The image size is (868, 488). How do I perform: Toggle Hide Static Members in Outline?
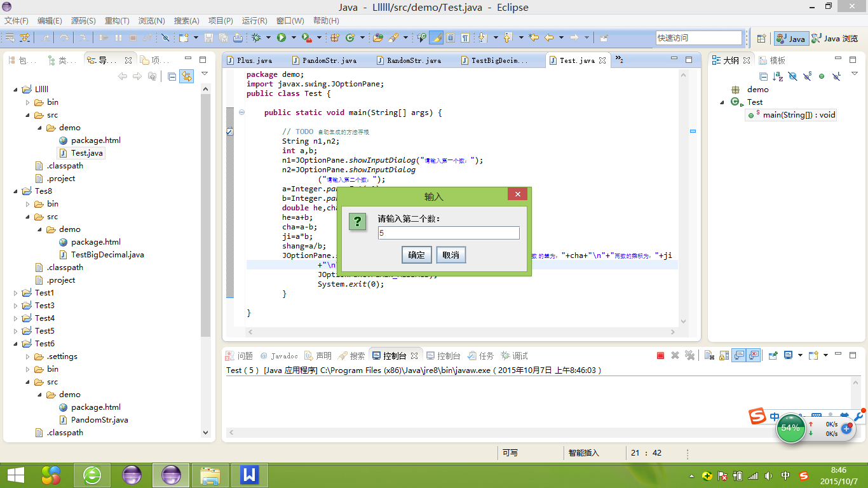pos(808,76)
